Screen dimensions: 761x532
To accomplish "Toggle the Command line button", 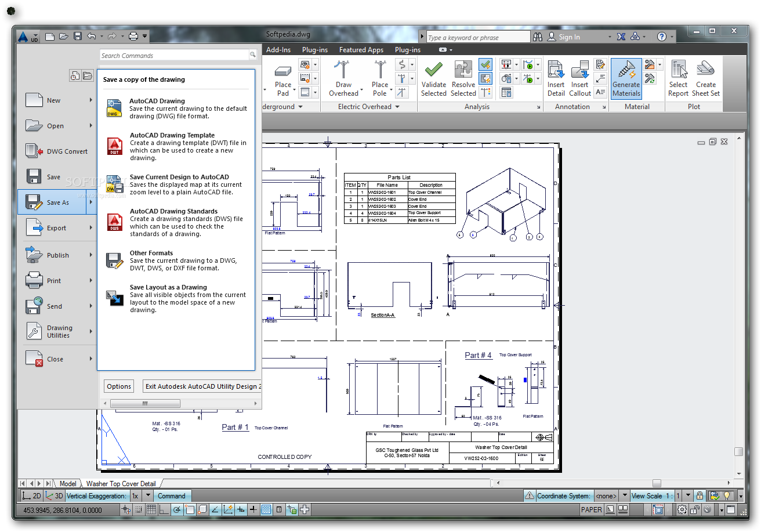I will [172, 496].
